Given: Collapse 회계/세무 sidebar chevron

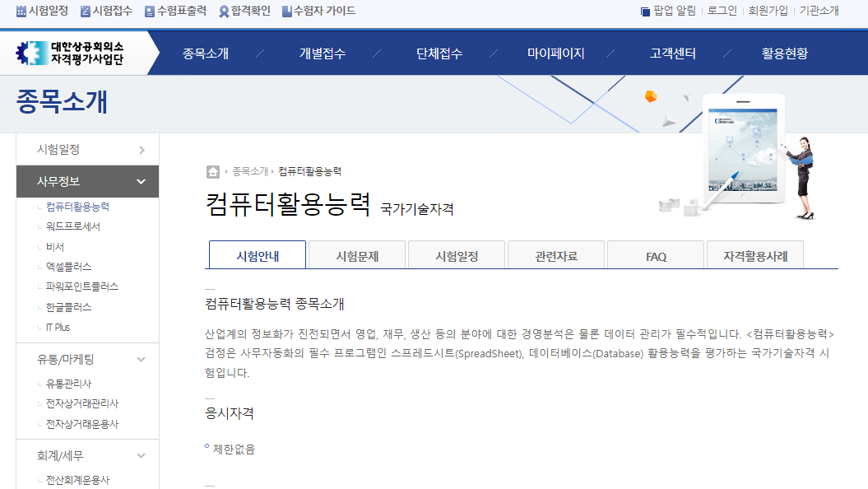Looking at the screenshot, I should click(x=142, y=456).
